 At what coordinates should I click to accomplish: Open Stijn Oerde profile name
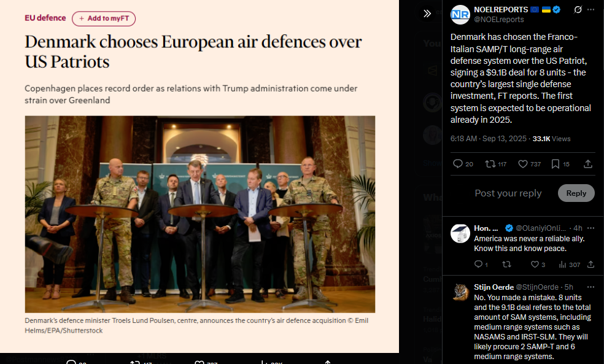[494, 287]
